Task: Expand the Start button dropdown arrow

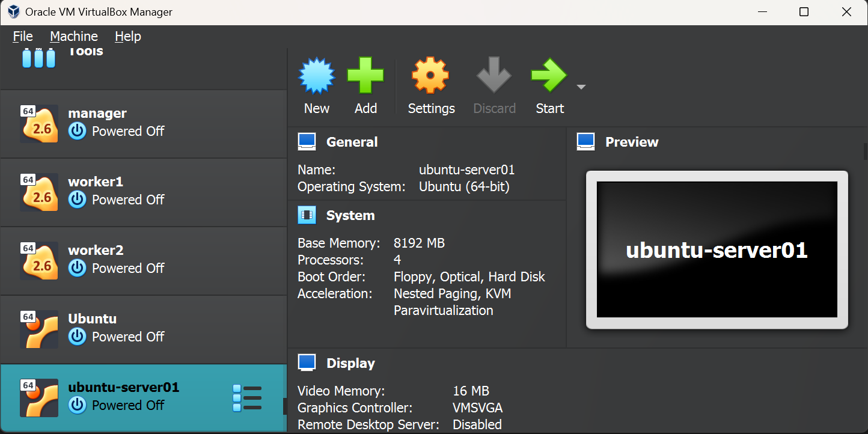Action: point(581,87)
